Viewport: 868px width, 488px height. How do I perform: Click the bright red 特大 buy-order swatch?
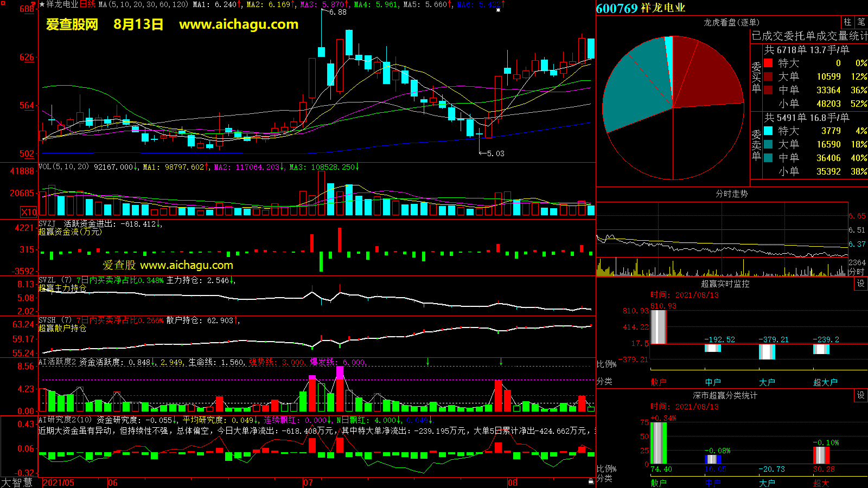coord(768,63)
